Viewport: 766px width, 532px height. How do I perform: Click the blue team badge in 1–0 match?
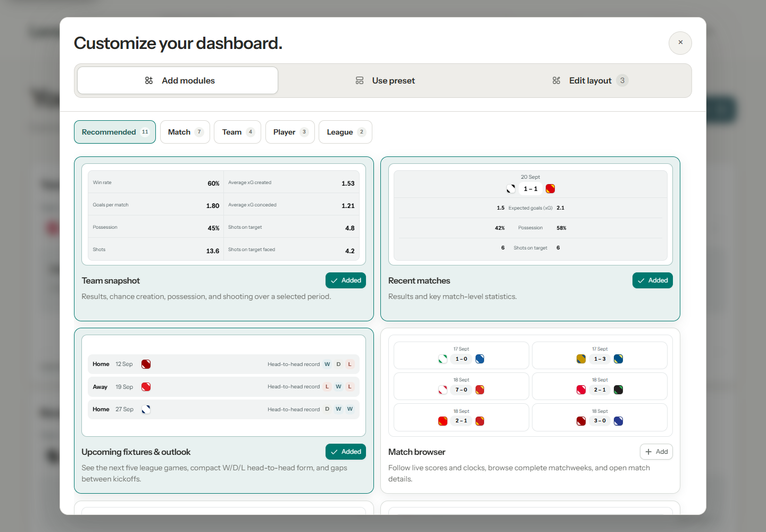[x=480, y=359]
